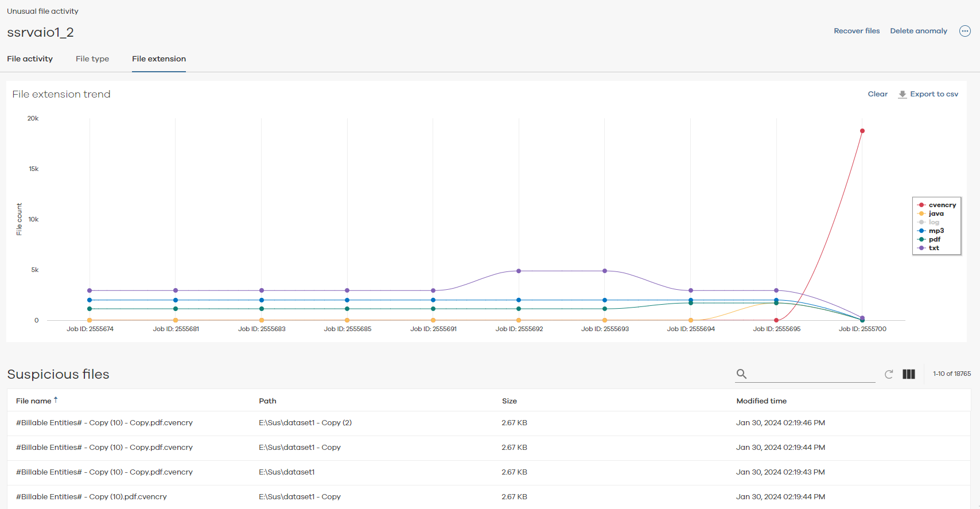Switch to the File type tab
This screenshot has width=980, height=509.
coord(92,59)
